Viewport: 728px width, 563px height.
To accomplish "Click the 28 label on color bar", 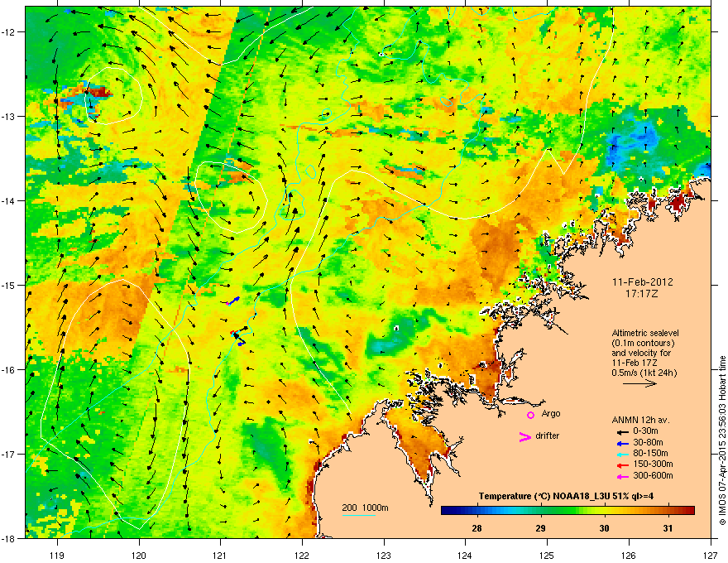I will pyautogui.click(x=477, y=528).
